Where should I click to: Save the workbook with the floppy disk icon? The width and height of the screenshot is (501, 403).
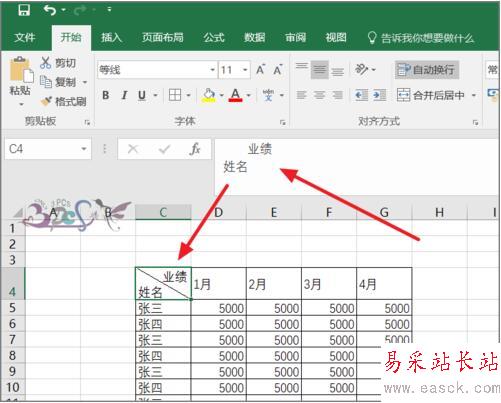24,10
